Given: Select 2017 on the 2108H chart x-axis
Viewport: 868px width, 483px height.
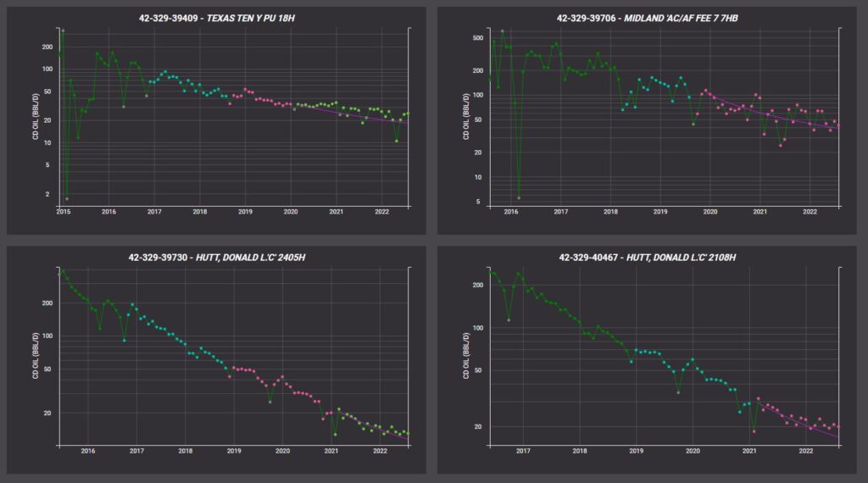Looking at the screenshot, I should pyautogui.click(x=523, y=452).
